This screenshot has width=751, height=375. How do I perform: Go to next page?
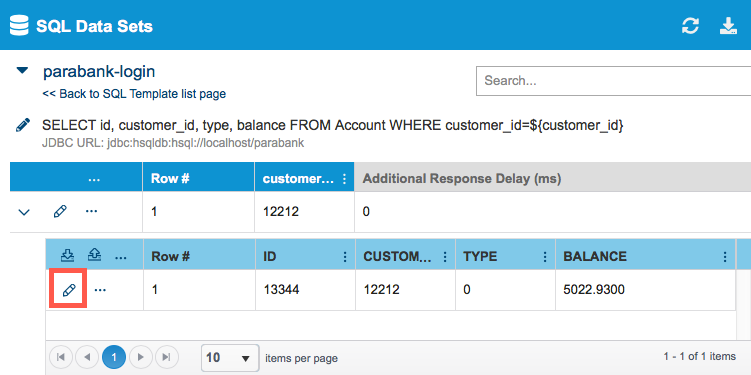click(x=141, y=357)
